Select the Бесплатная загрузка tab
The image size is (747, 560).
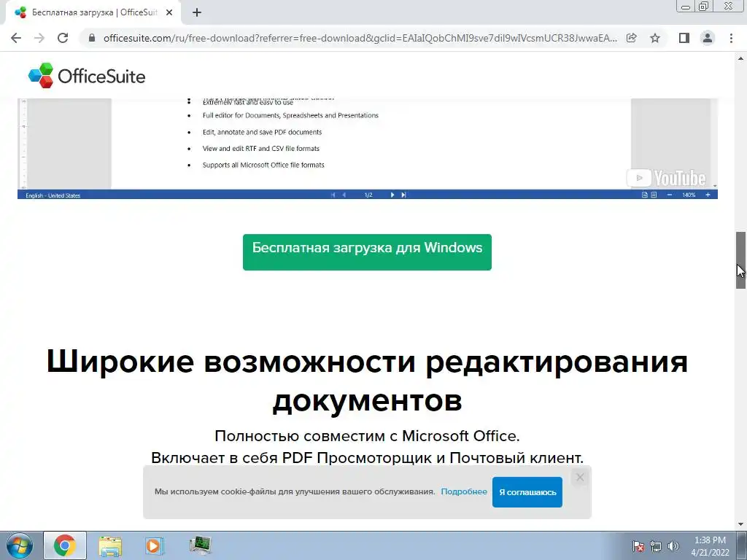pyautogui.click(x=93, y=13)
